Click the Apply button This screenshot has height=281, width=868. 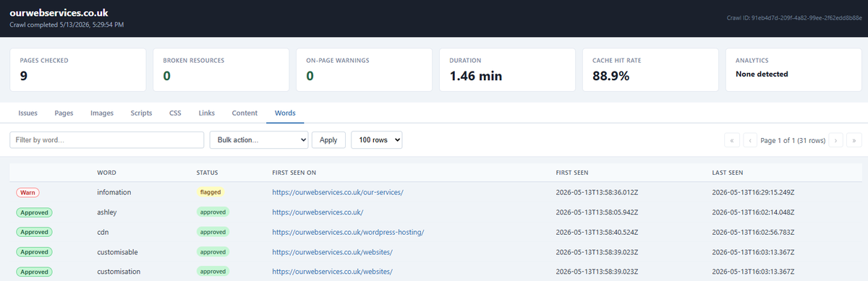pyautogui.click(x=328, y=140)
